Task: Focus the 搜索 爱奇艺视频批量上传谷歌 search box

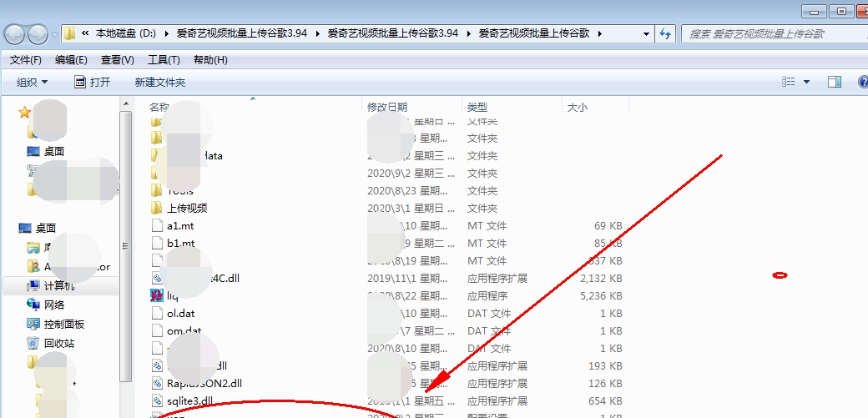Action: (x=775, y=33)
